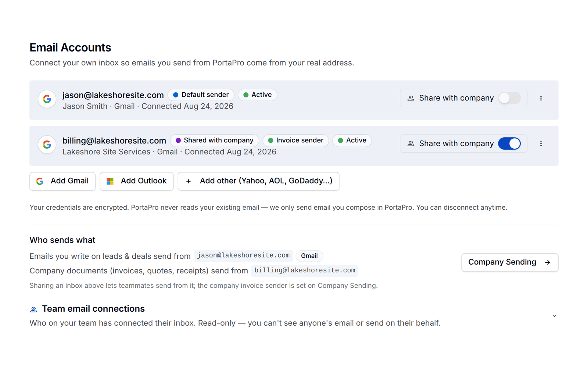The width and height of the screenshot is (588, 368).
Task: Click the Microsoft logo on Add Outlook
Action: point(110,181)
